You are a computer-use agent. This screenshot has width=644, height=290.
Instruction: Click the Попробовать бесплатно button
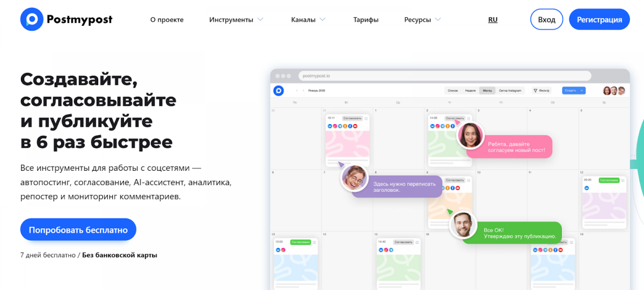pyautogui.click(x=78, y=230)
